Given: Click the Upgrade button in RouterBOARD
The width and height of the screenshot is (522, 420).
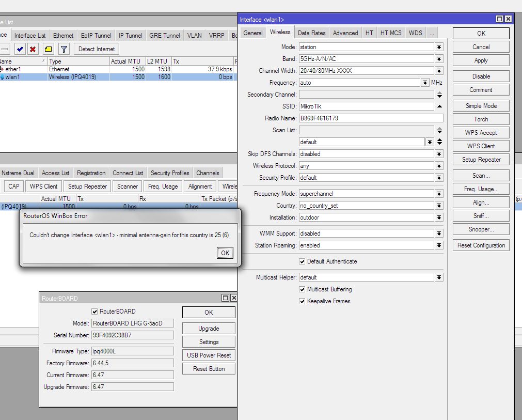Looking at the screenshot, I should coord(209,329).
